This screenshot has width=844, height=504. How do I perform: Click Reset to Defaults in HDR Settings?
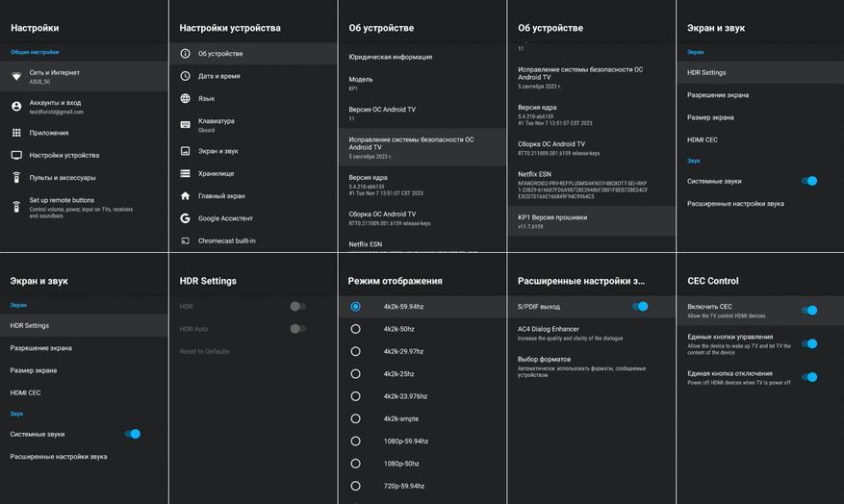pos(204,351)
